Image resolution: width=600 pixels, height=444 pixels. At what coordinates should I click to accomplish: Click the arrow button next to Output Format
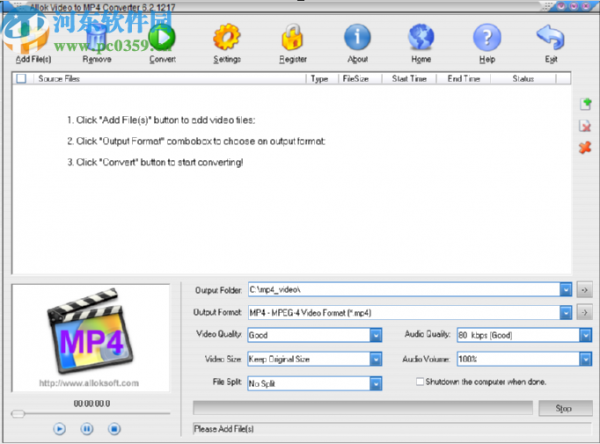[x=585, y=313]
